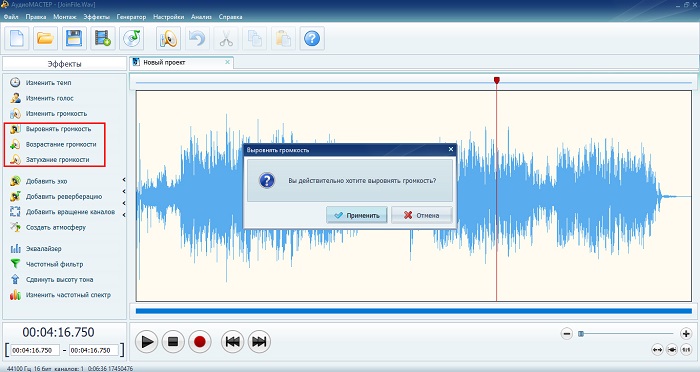Open the Генератор menu
700x372 pixels.
[x=131, y=17]
